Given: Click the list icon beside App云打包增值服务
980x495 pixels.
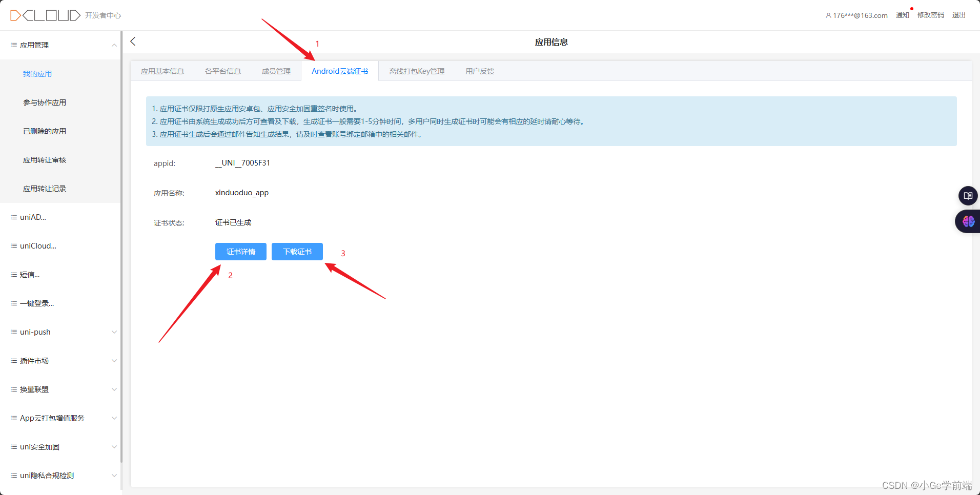Looking at the screenshot, I should point(14,418).
